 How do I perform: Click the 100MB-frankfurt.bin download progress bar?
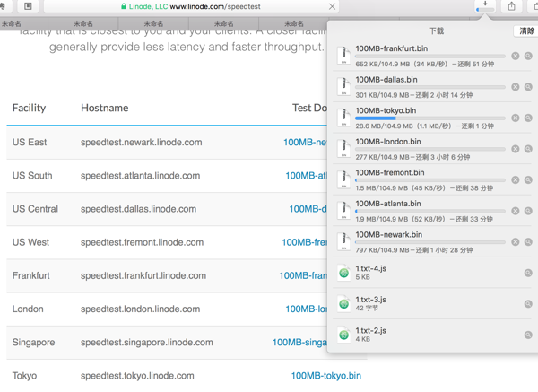[x=430, y=56]
